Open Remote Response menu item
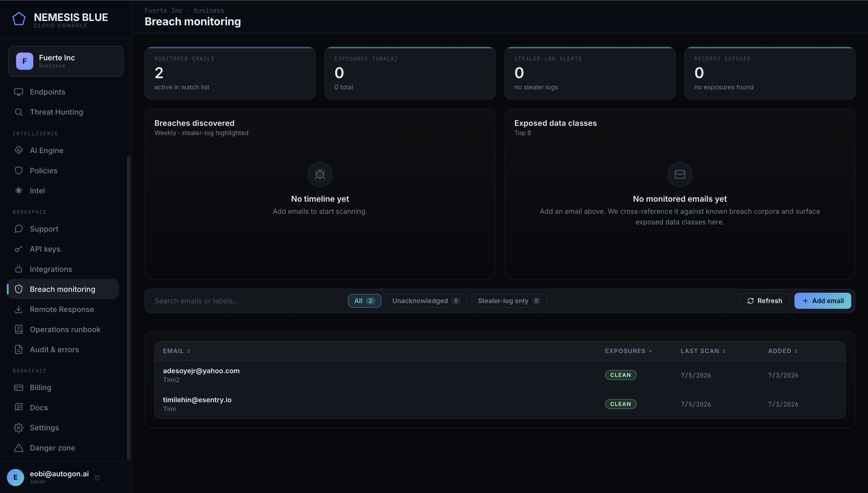Viewport: 868px width, 493px height. coord(63,309)
